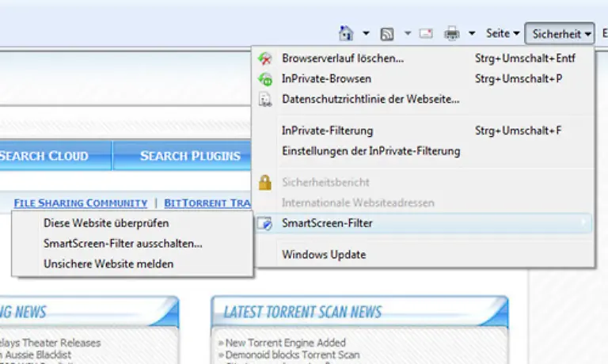Open Demonoid blocks Torrent Scan news item
Viewport: 608px width, 364px height.
pos(292,355)
